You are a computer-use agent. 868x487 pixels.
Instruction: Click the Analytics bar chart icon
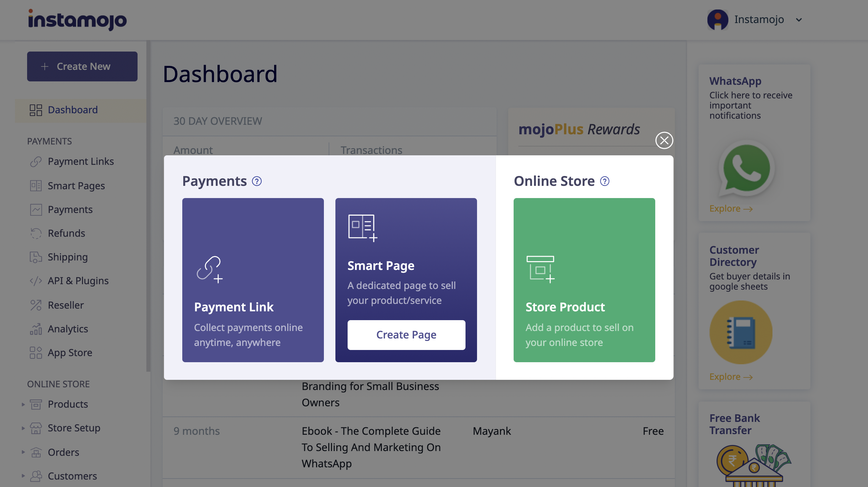point(36,329)
